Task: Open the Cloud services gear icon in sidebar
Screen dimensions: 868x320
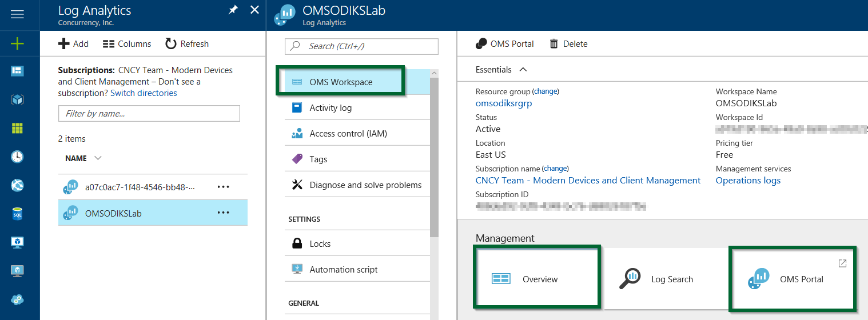Action: [x=18, y=299]
